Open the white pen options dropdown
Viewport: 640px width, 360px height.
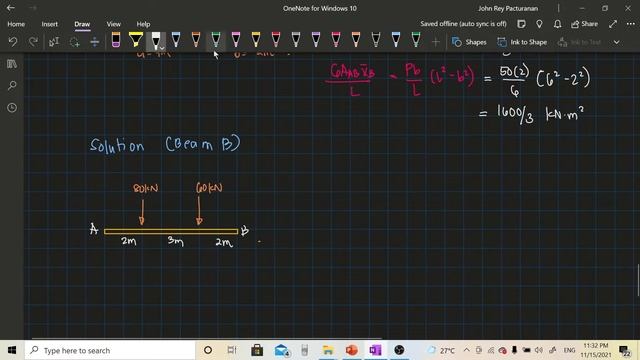162,47
